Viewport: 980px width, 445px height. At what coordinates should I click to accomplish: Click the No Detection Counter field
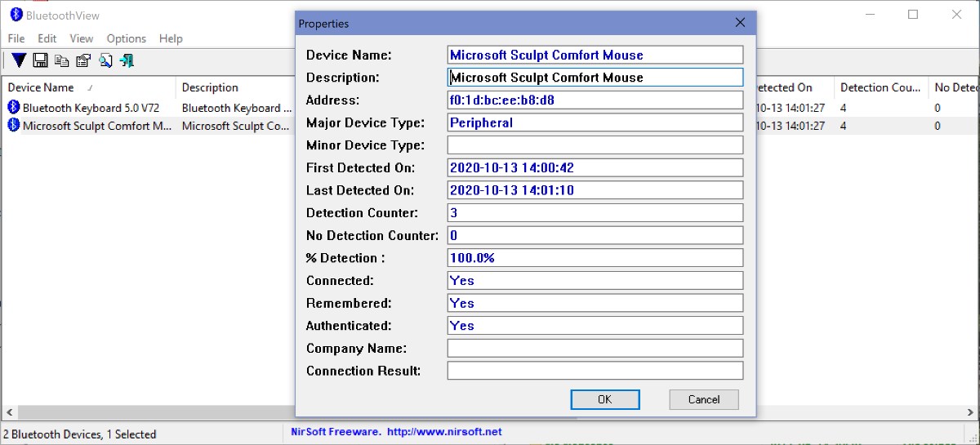[x=595, y=235]
